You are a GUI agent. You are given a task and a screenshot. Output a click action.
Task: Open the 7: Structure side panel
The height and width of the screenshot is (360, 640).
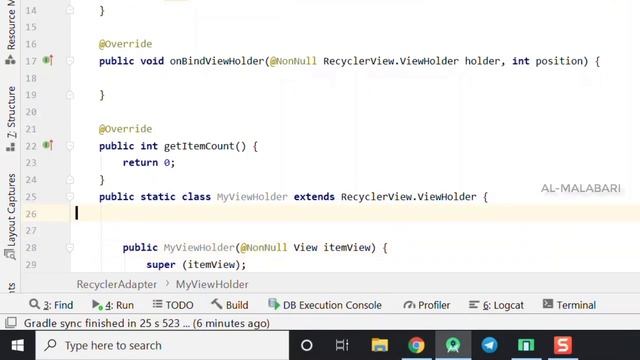point(11,118)
